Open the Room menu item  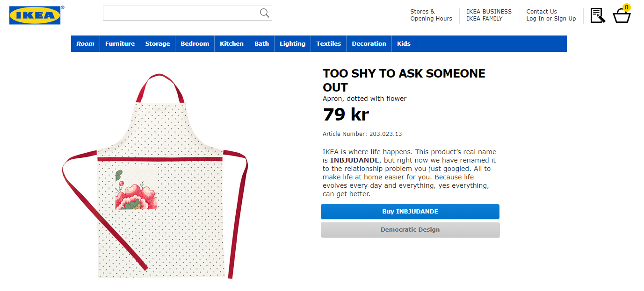pos(85,43)
